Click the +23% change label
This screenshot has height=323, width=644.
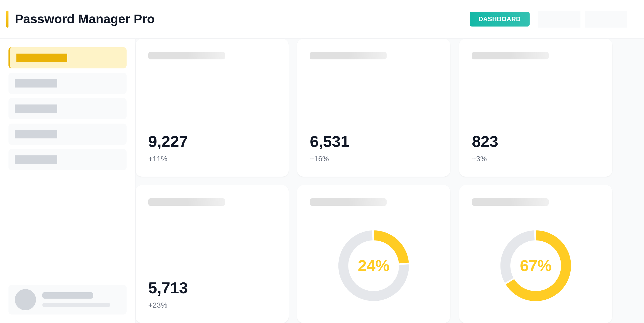coord(158,305)
